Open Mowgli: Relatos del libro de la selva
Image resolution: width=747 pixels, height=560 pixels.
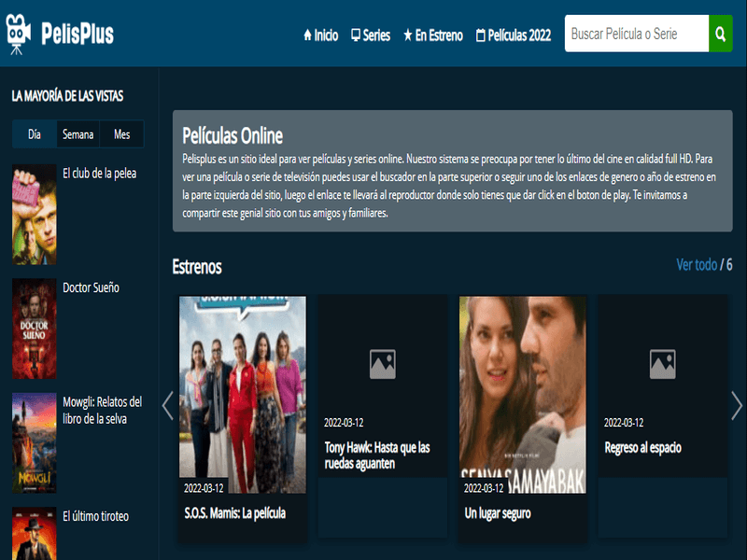coord(103,411)
